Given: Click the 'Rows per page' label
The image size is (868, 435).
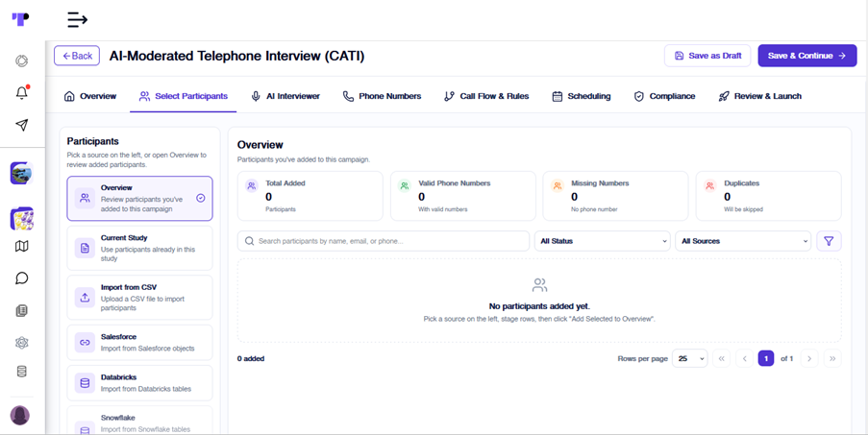Looking at the screenshot, I should tap(643, 359).
